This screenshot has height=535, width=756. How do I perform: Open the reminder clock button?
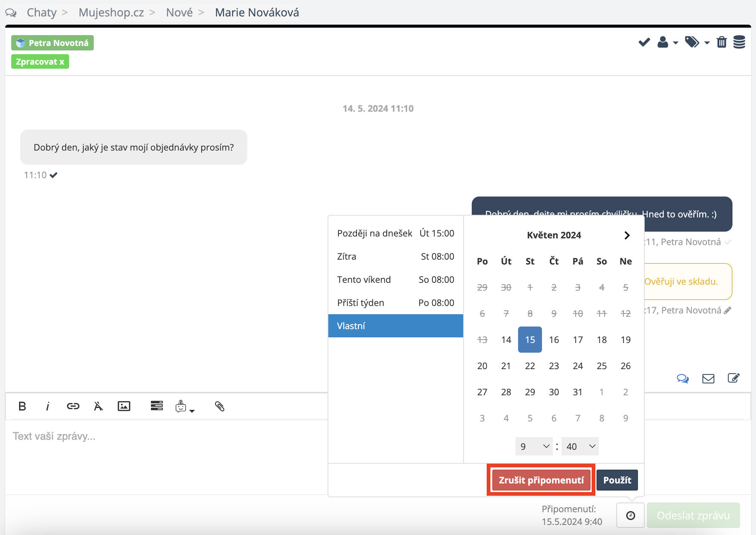pos(630,515)
